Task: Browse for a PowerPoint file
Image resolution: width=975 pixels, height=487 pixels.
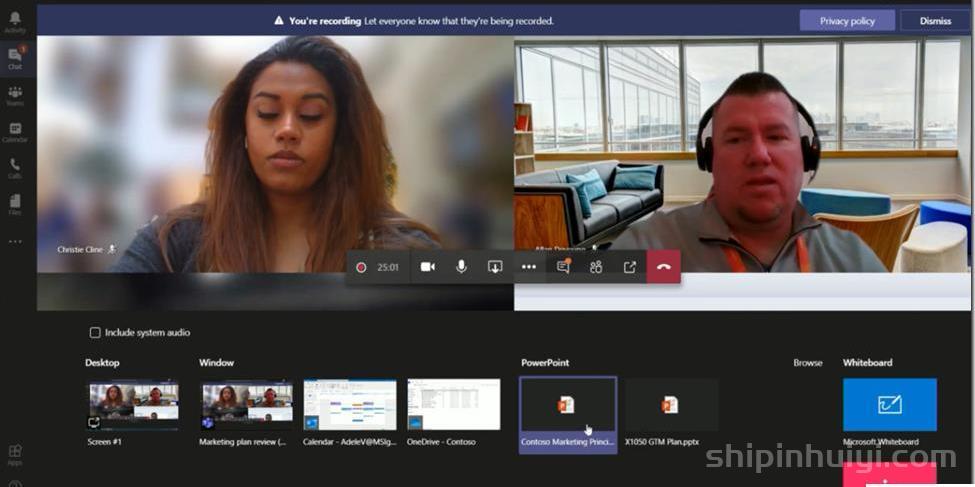Action: pos(808,363)
